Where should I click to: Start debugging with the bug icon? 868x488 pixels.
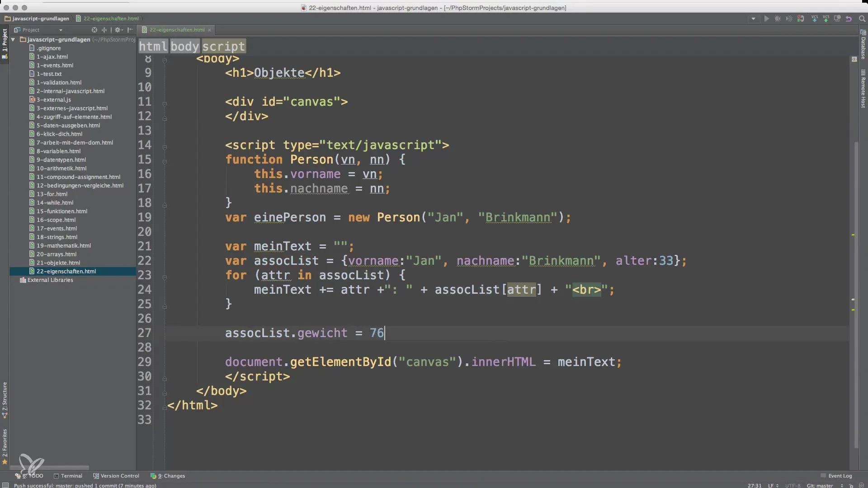point(778,19)
